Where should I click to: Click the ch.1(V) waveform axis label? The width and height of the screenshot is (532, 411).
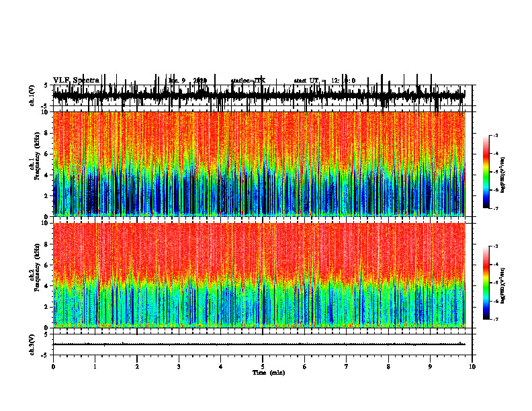pos(32,95)
